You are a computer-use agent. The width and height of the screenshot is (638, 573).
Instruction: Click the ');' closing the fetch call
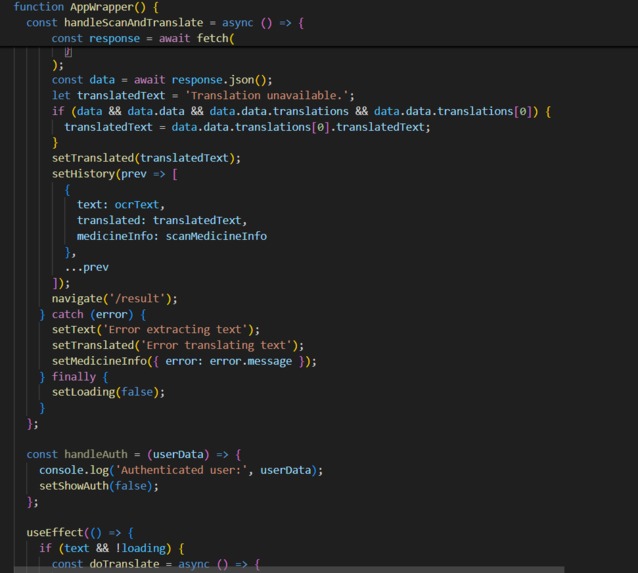pos(58,65)
